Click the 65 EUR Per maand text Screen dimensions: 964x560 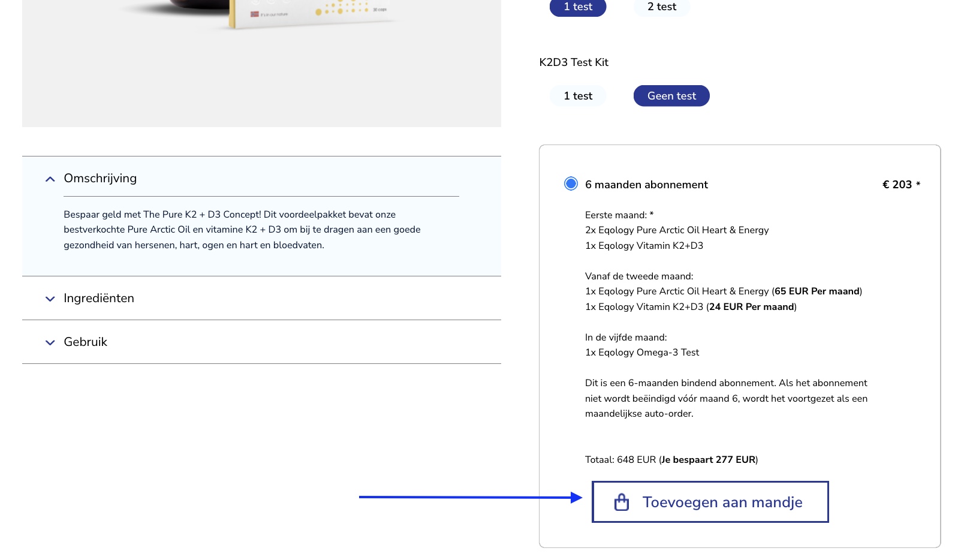[817, 291]
